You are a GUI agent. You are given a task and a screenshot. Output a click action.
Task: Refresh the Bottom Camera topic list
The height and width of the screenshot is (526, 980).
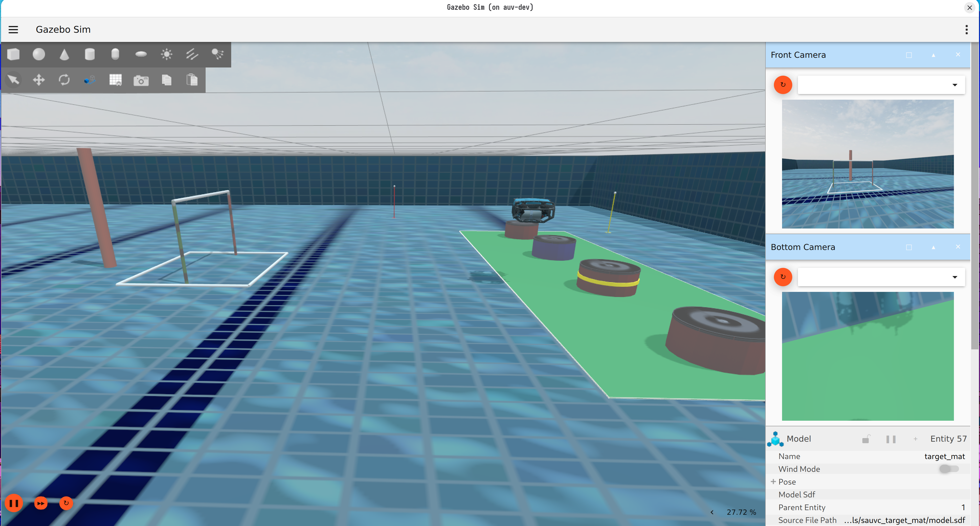click(x=783, y=277)
